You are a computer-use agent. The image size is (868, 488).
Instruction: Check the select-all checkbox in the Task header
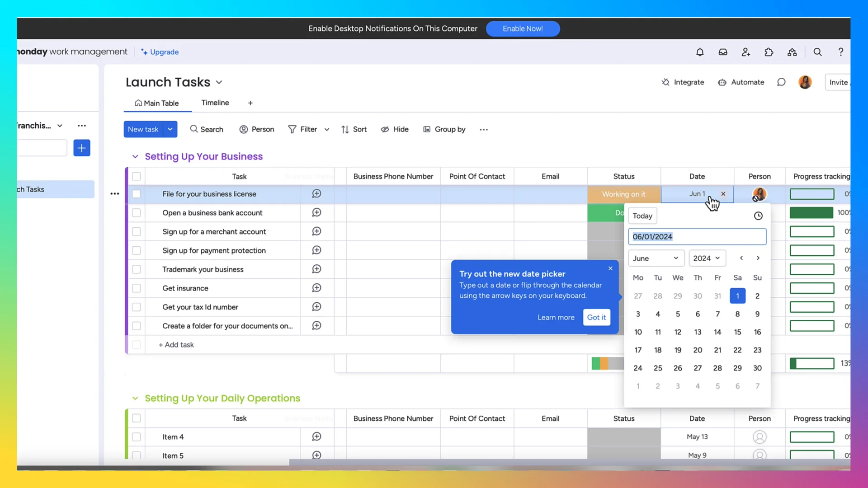point(136,176)
